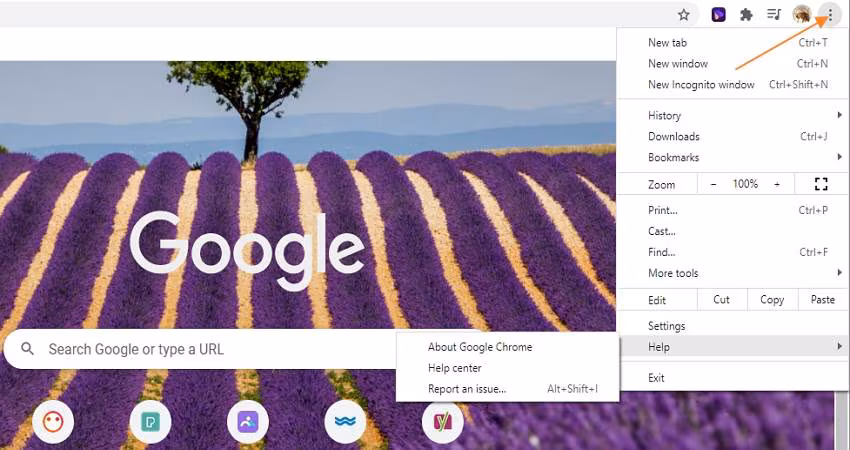Select New tab from the menu
Image resolution: width=850 pixels, height=450 pixels.
coord(732,42)
